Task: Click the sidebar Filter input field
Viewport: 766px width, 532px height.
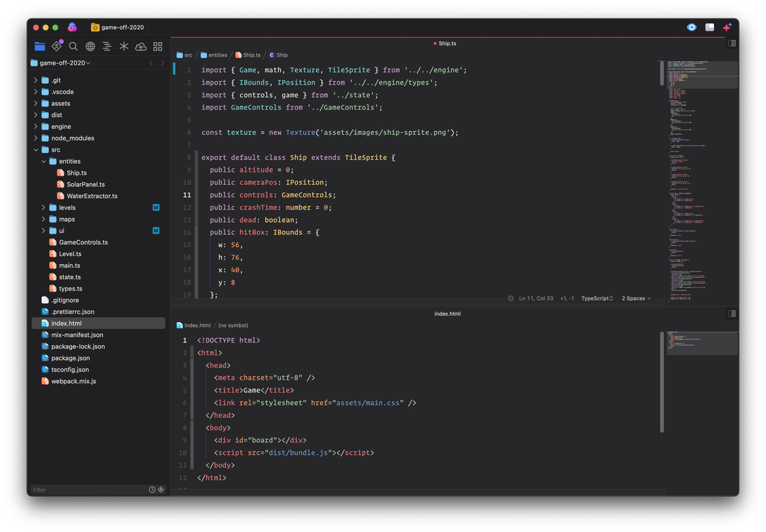Action: (89, 489)
